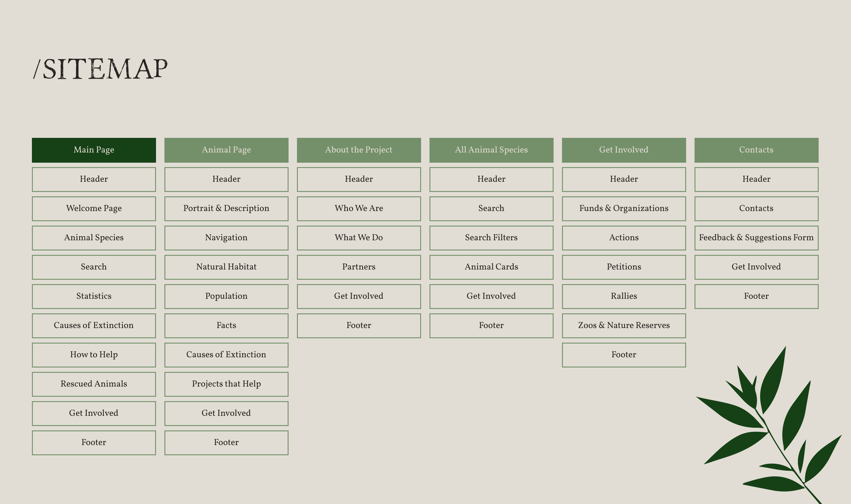
Task: Open the Animal Page column header
Action: click(226, 150)
